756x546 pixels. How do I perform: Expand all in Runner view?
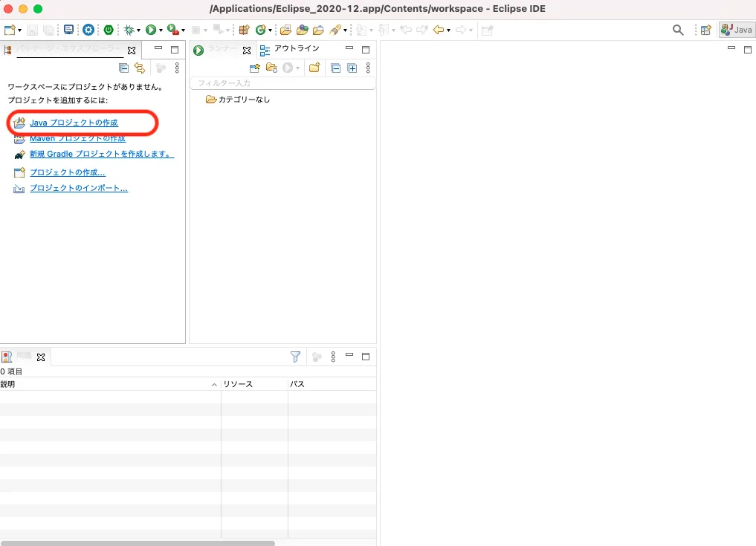(x=352, y=68)
